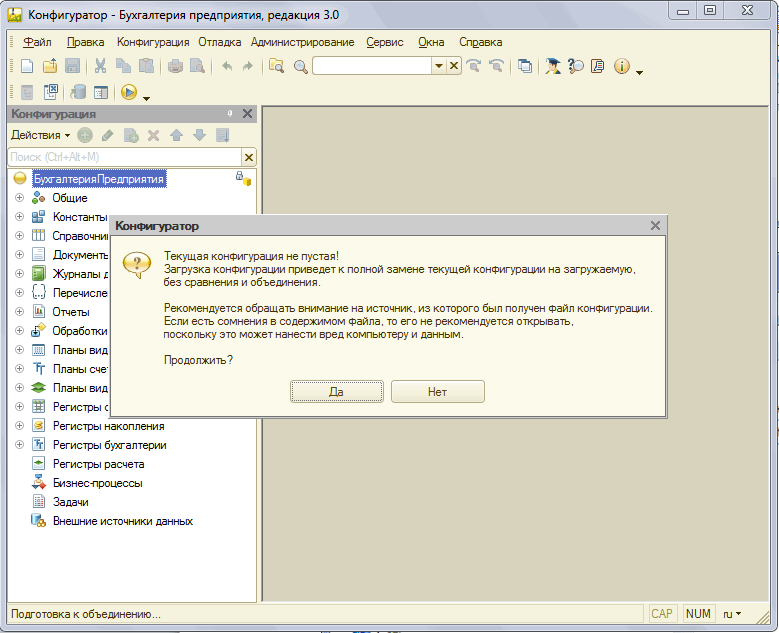Open the Syntax assistant icon
The width and height of the screenshot is (779, 633).
pos(552,66)
